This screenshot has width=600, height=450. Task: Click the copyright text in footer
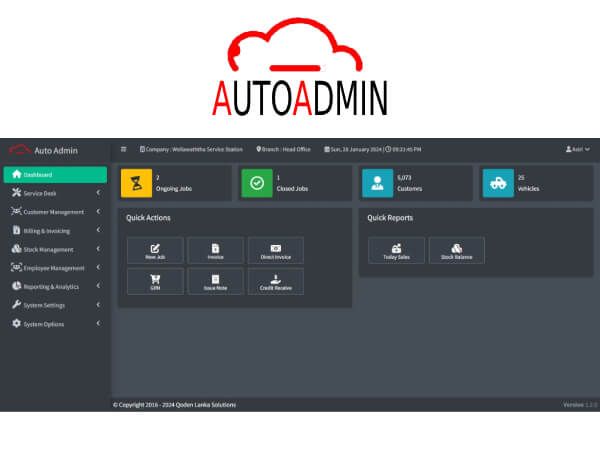(174, 404)
